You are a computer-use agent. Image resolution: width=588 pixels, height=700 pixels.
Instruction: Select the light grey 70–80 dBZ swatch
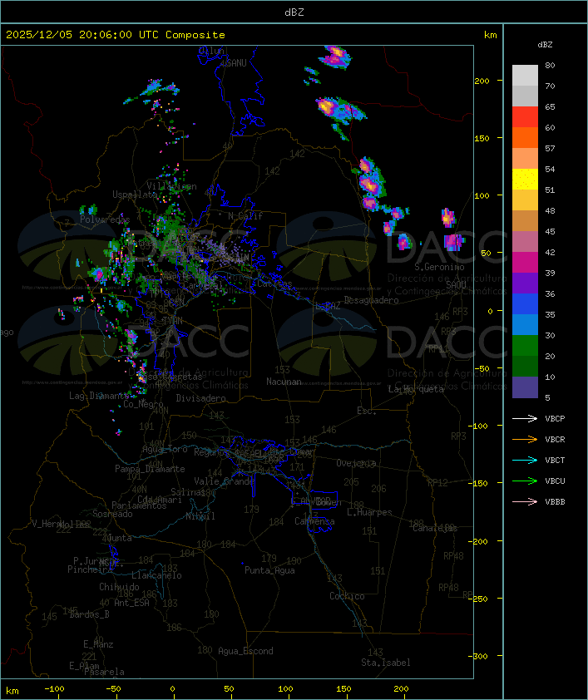pos(525,76)
